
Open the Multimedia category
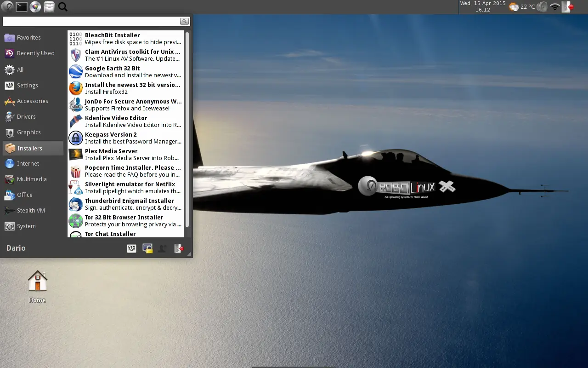coord(33,179)
